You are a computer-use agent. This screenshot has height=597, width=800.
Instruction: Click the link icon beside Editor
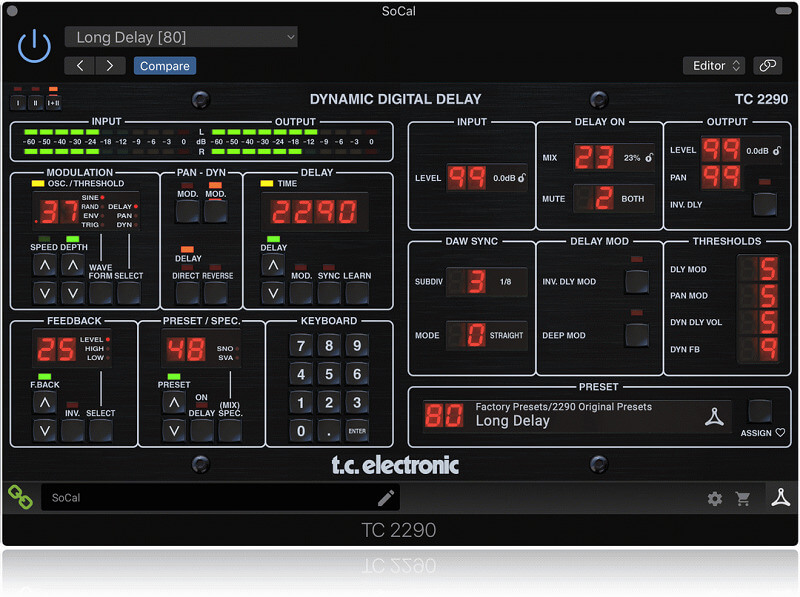[x=767, y=66]
